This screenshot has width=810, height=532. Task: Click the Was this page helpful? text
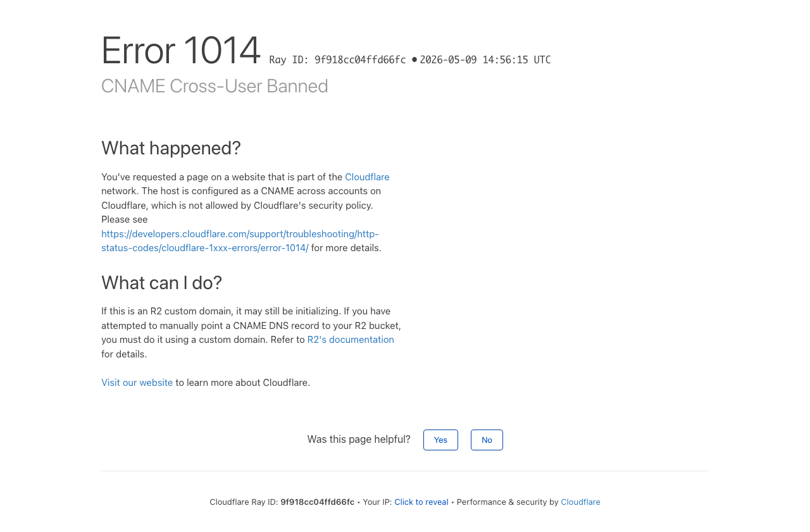pyautogui.click(x=359, y=440)
